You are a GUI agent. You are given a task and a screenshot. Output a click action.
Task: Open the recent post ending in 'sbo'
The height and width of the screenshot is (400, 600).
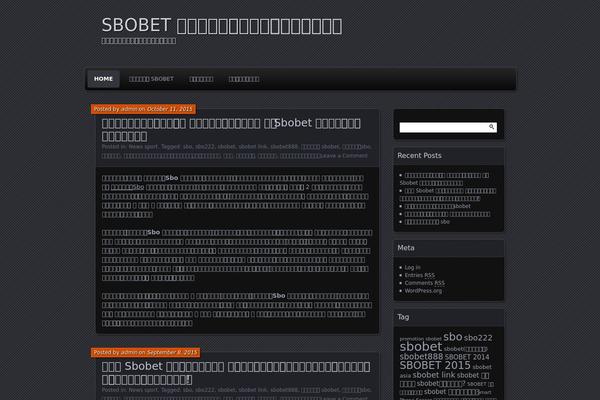tap(427, 222)
